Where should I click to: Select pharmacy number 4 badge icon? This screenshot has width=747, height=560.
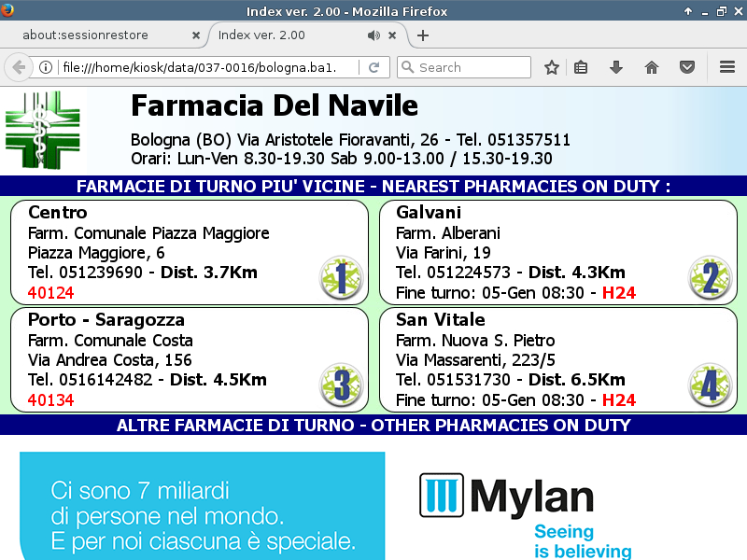coord(710,385)
